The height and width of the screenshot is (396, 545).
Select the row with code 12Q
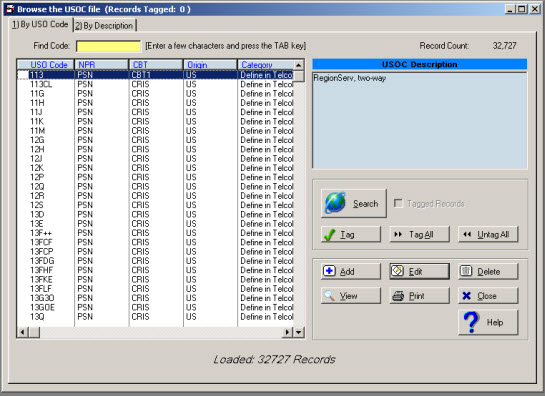click(155, 187)
